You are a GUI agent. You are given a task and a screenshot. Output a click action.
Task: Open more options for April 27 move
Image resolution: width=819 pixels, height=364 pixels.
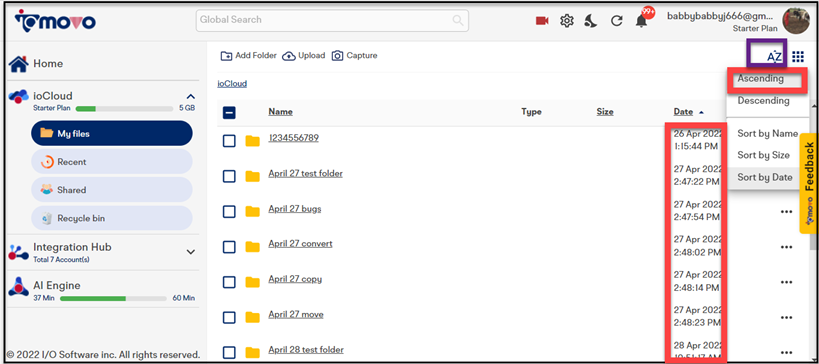(x=786, y=318)
